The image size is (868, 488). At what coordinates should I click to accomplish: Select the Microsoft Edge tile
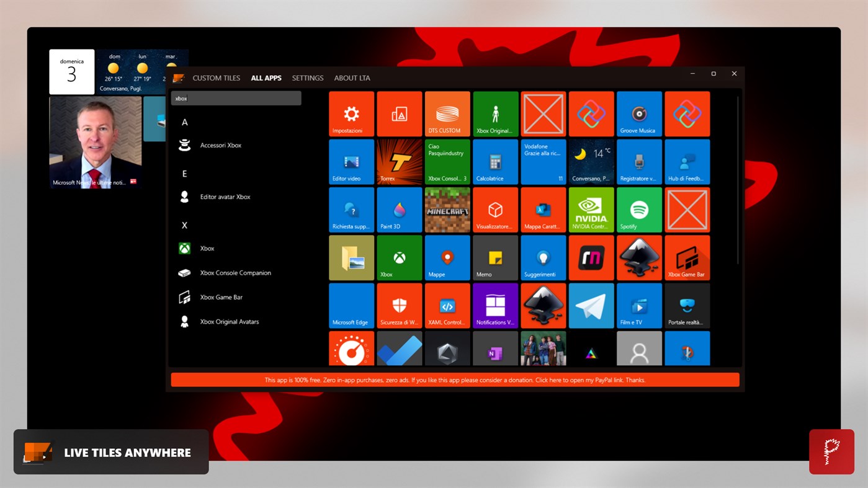click(x=351, y=305)
